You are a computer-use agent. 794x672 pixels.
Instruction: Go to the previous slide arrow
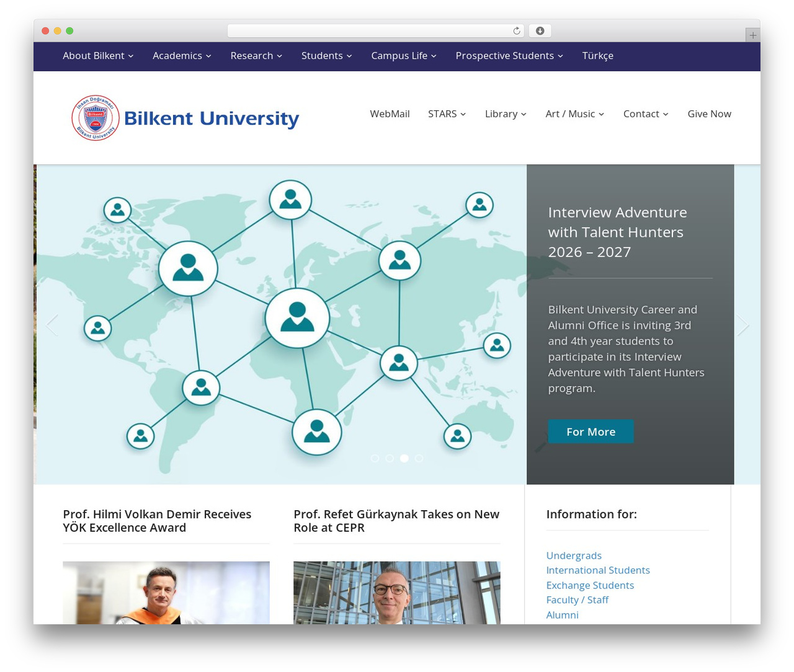tap(52, 325)
